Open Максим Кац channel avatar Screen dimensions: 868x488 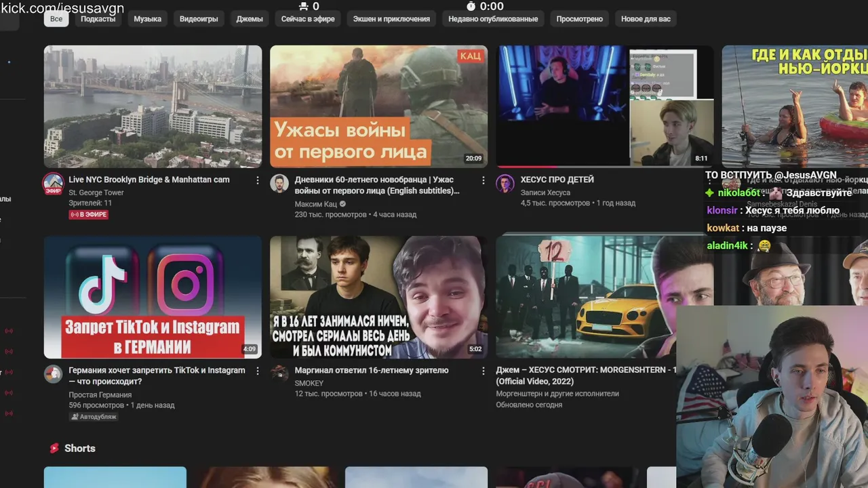(x=279, y=183)
